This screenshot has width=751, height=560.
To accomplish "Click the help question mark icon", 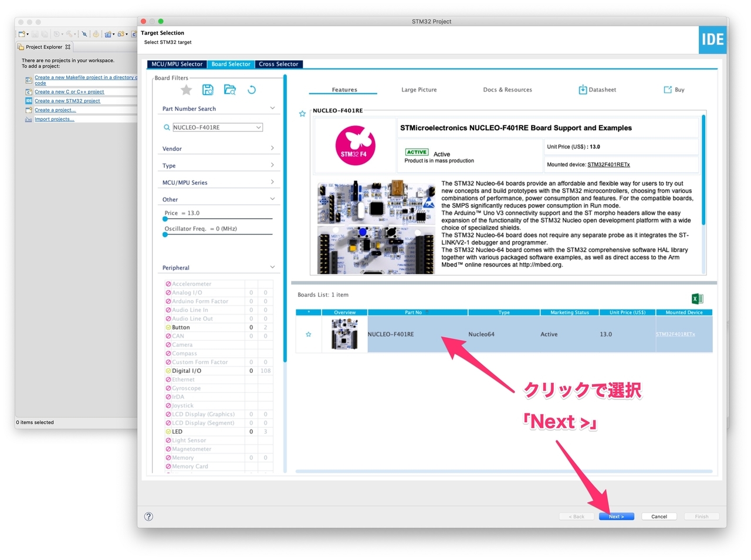I will (149, 517).
